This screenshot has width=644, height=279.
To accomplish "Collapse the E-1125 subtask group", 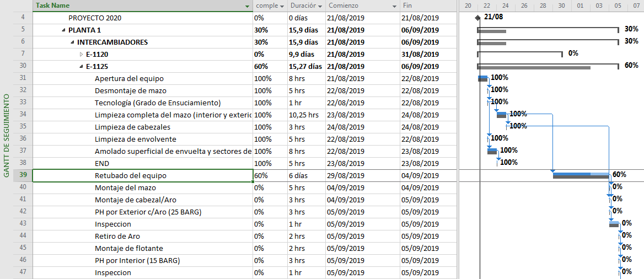I will (81, 67).
